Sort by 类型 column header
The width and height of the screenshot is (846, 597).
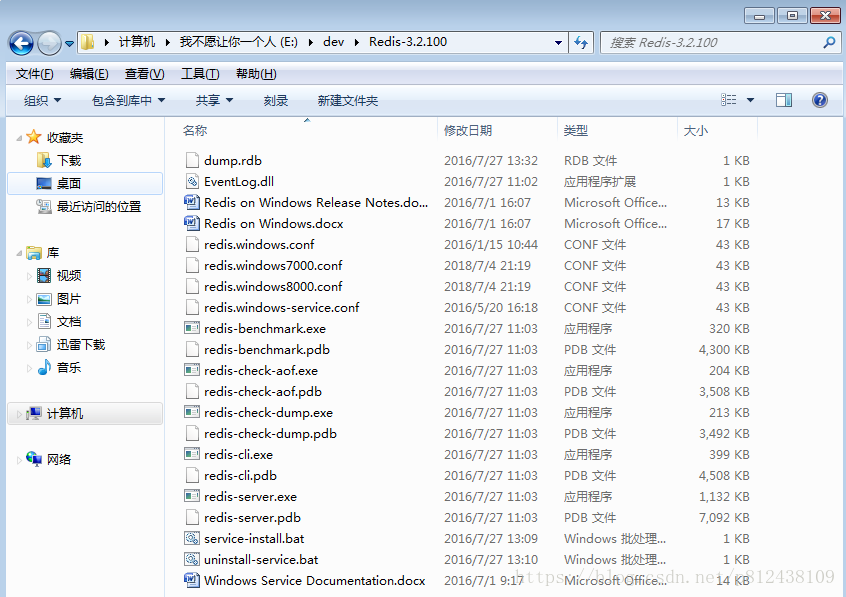(576, 131)
